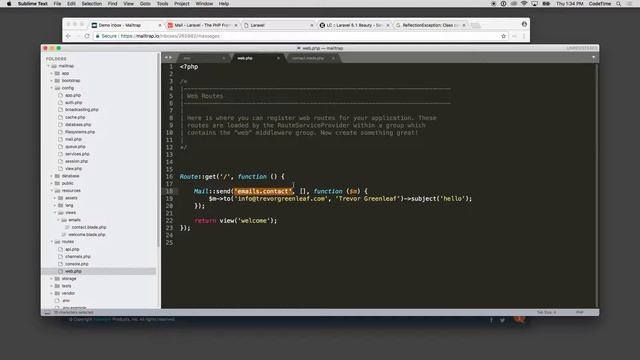Click the browser profile icon
This screenshot has height=360, width=640.
[524, 24]
